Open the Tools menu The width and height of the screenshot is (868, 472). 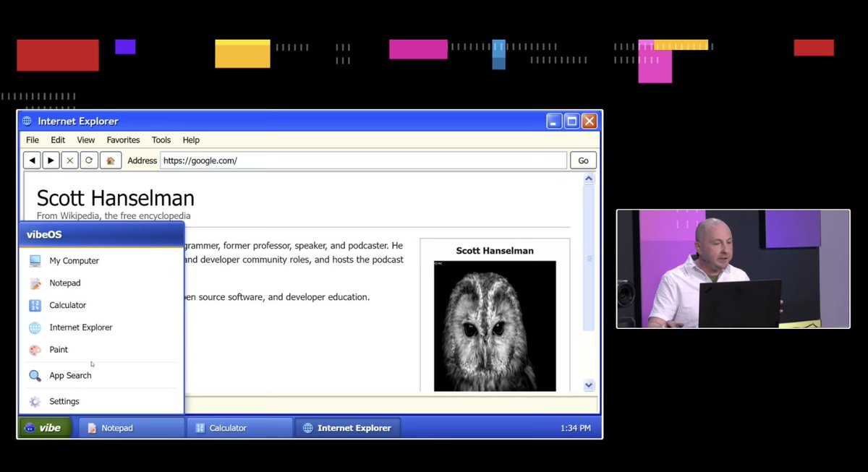[161, 140]
